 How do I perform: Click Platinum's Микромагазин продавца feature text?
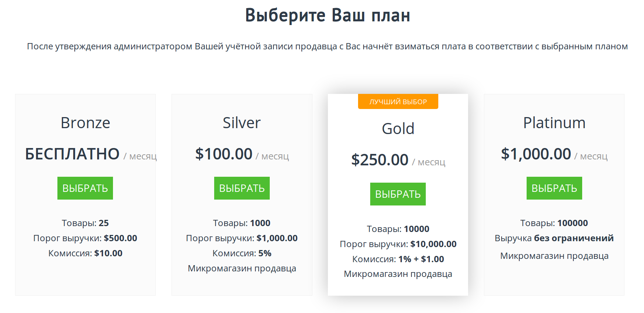tap(554, 256)
